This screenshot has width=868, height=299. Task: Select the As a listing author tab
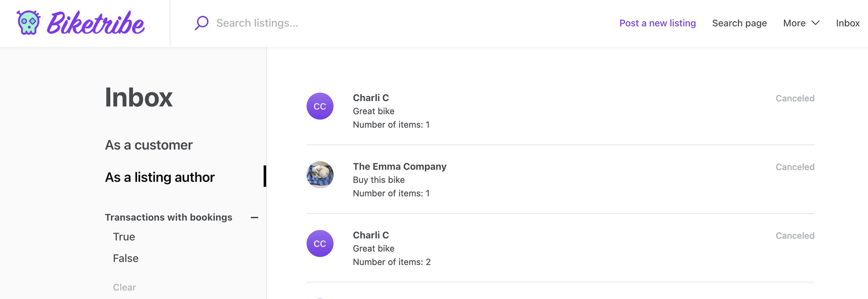[159, 177]
